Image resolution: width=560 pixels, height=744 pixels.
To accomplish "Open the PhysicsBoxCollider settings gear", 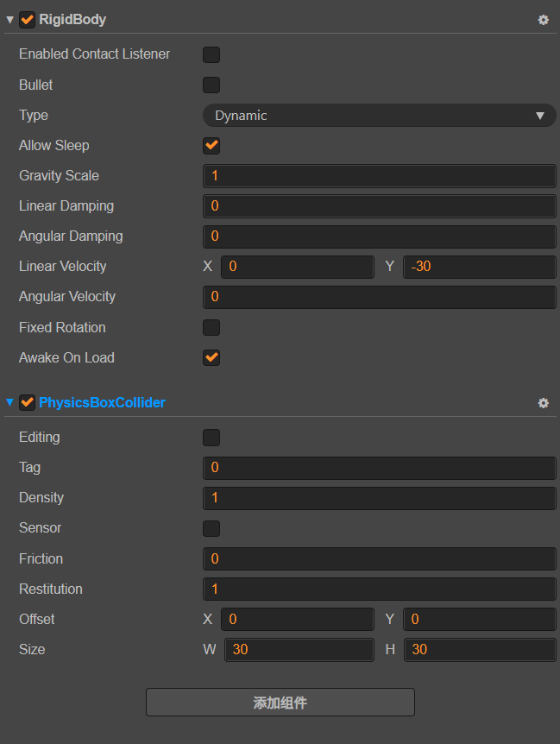I will 543,403.
